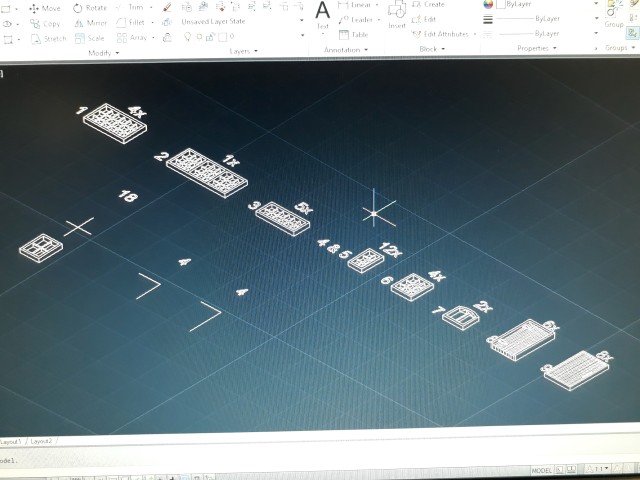Switch to the Layout2 tab
Image resolution: width=640 pixels, height=480 pixels.
coord(41,441)
